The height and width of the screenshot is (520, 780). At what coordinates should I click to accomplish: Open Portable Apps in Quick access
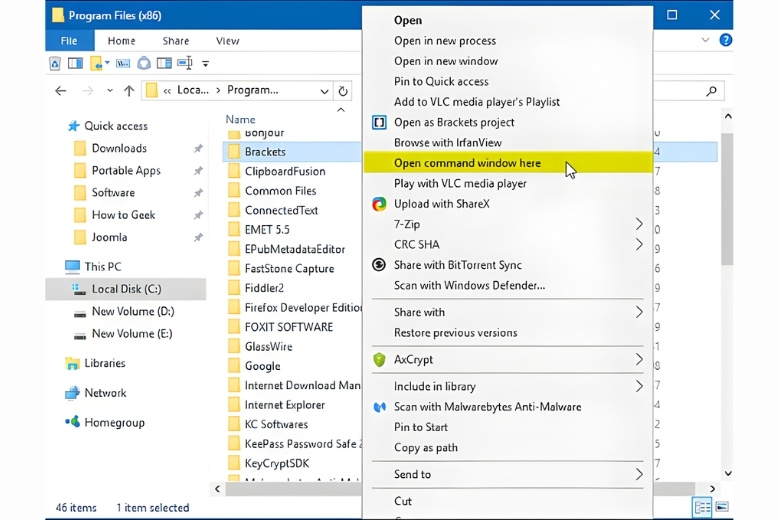(x=117, y=171)
